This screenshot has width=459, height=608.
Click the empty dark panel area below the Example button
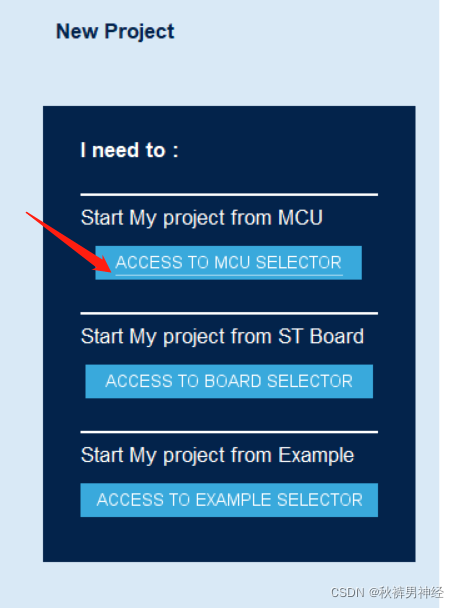pos(229,540)
